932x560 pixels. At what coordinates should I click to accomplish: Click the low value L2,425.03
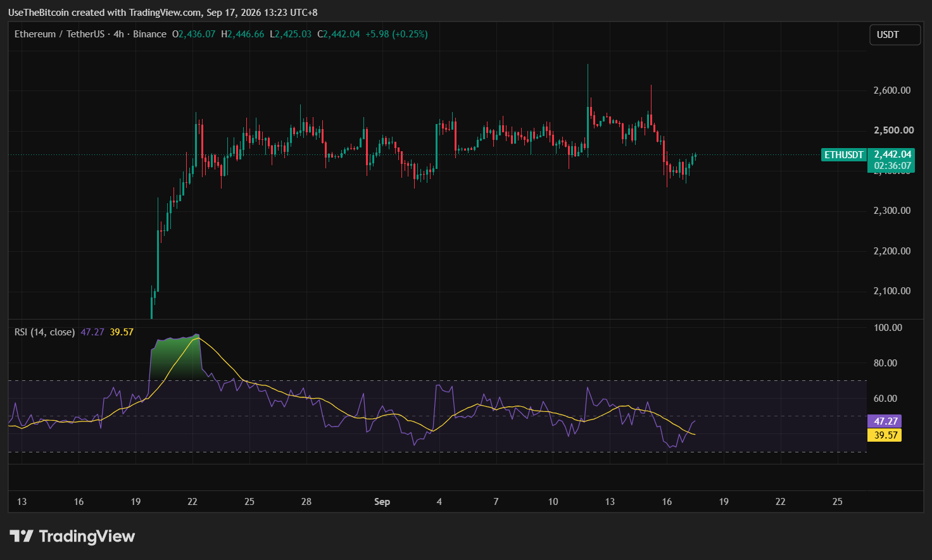tap(291, 34)
